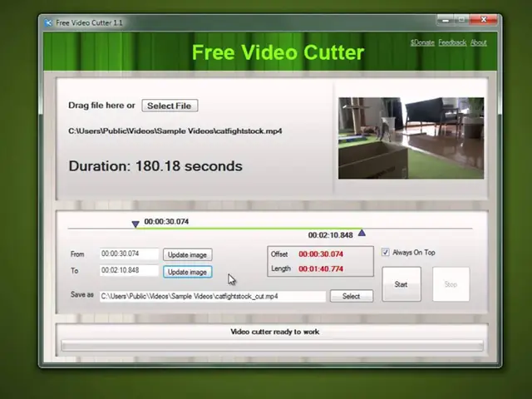Open the $Donate link

tap(422, 42)
